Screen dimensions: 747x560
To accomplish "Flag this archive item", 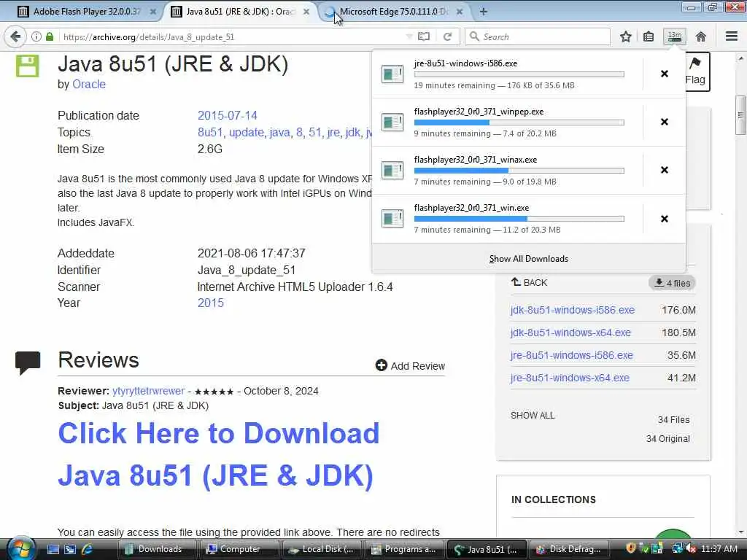I will 695,71.
